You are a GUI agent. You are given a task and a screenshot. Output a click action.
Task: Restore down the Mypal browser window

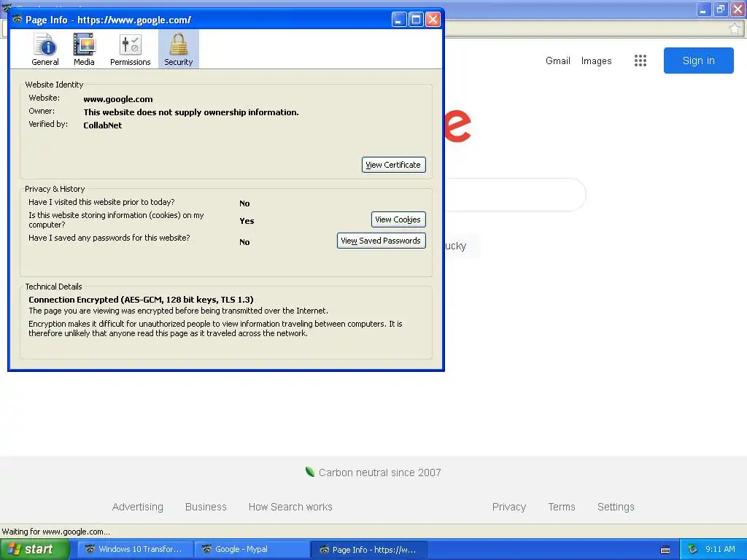click(721, 9)
